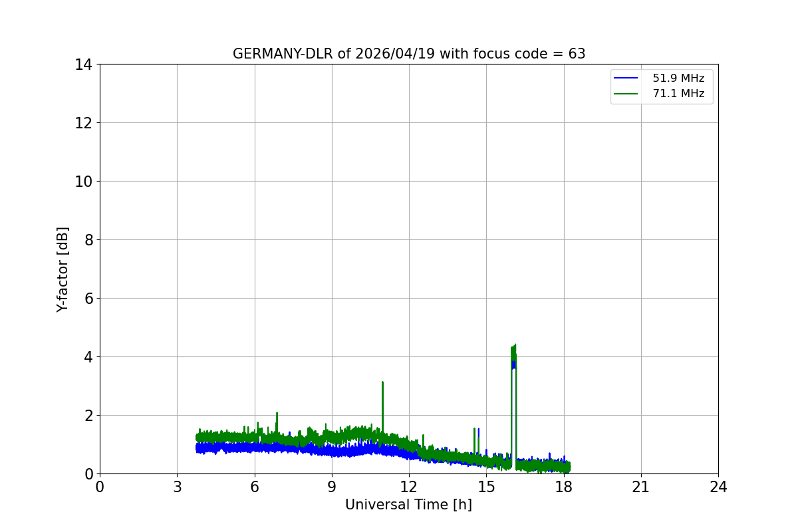The width and height of the screenshot is (798, 532).
Task: Click the green legend line for 71.1 MHz
Action: pos(626,94)
